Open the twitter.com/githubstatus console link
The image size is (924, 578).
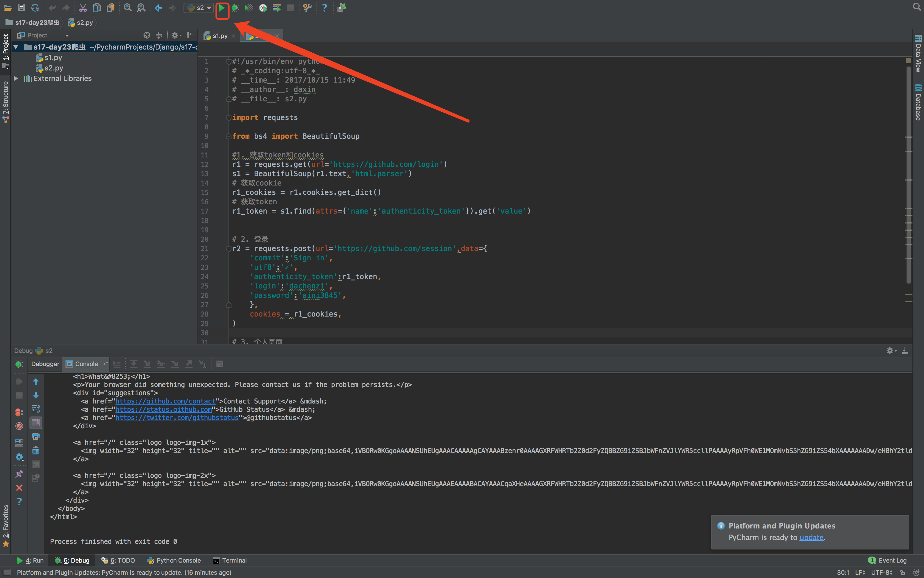tap(177, 418)
